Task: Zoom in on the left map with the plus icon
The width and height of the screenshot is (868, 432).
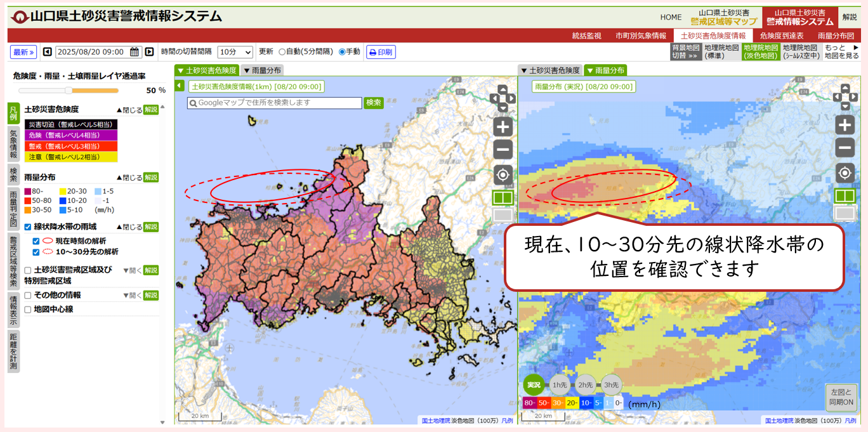Action: coord(501,127)
